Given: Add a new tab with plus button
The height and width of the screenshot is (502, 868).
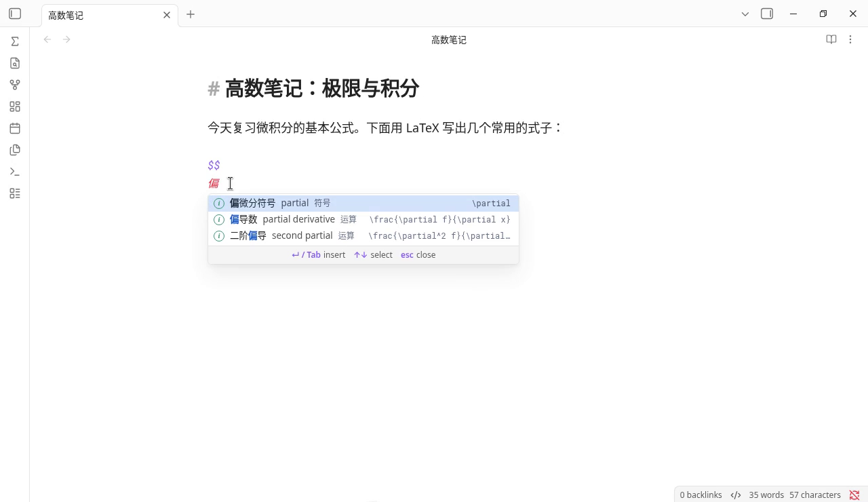Looking at the screenshot, I should tap(191, 14).
